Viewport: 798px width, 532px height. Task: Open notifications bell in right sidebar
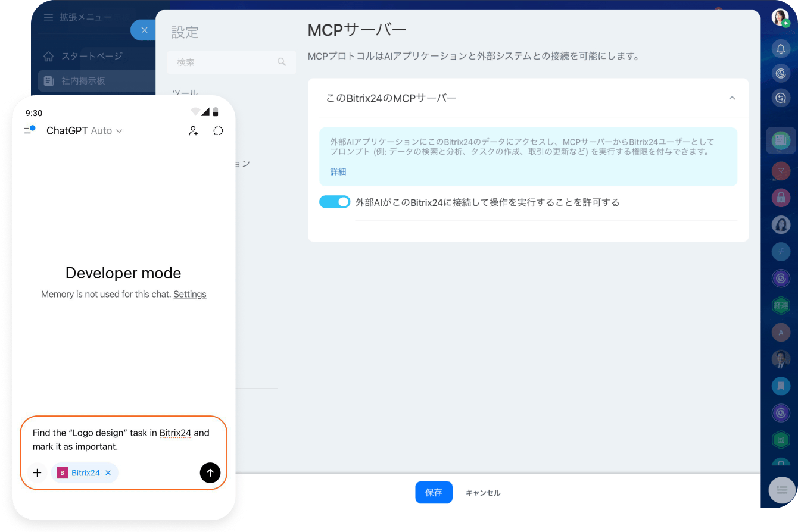tap(781, 48)
